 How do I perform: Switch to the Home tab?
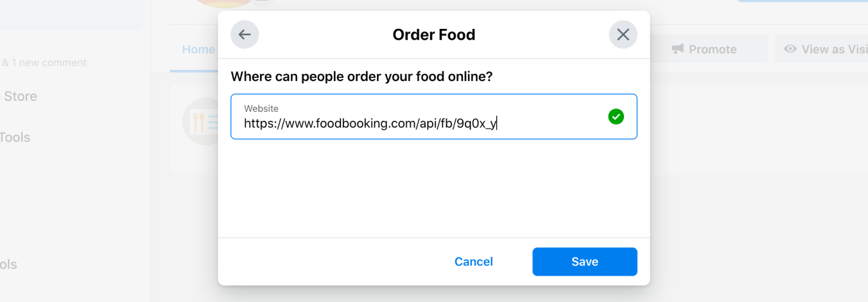(198, 49)
